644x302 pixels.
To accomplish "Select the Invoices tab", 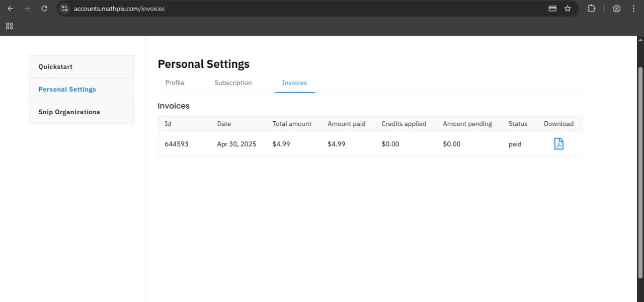I will pyautogui.click(x=294, y=83).
